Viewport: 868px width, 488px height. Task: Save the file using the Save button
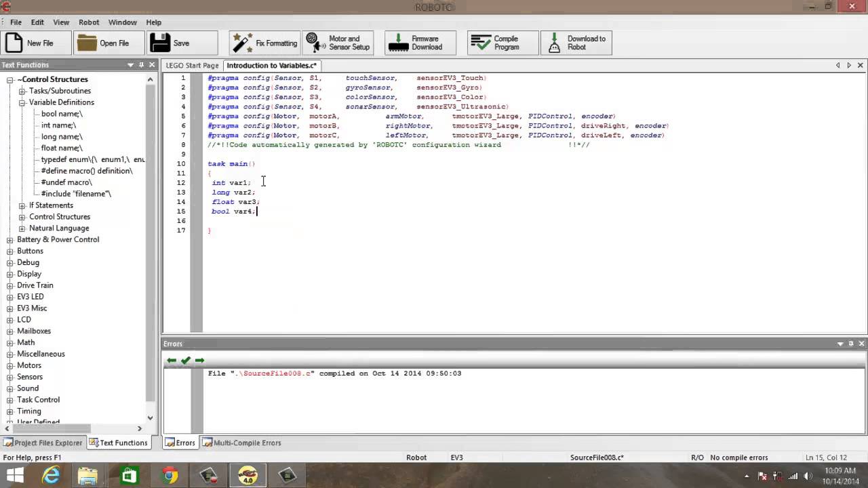pyautogui.click(x=182, y=43)
